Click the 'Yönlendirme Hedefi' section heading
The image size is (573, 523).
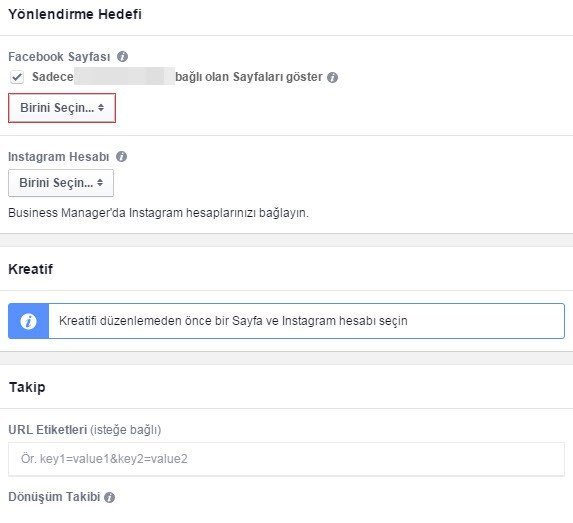pos(75,14)
